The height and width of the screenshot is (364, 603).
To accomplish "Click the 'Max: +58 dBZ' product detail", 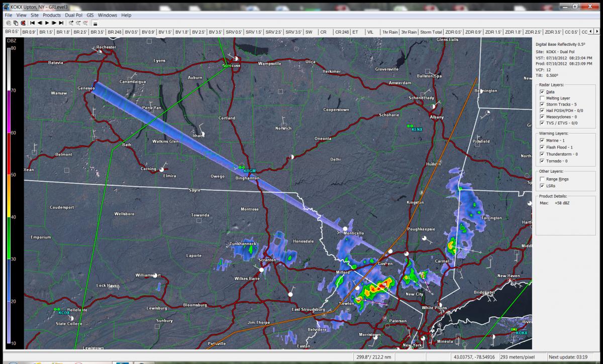I will (554, 203).
